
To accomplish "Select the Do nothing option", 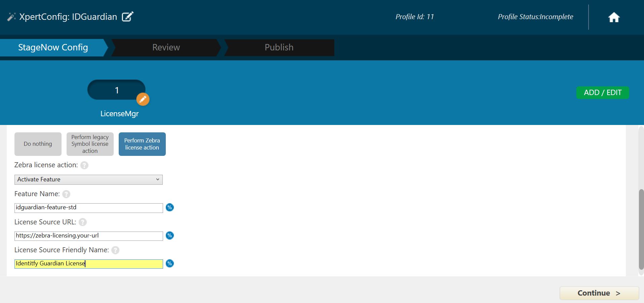I will pos(38,144).
